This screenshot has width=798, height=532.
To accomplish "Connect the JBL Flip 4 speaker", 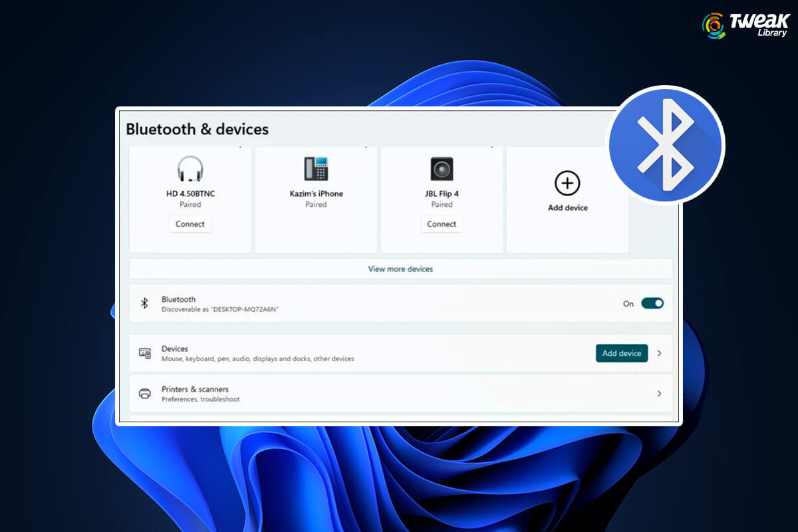I will click(x=442, y=224).
